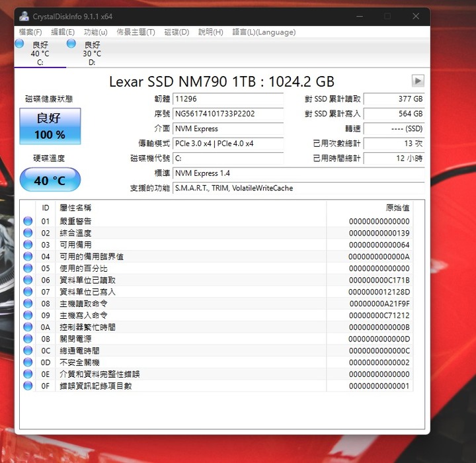Click the status orb for attribute 07 資料單位已寫入
476x463 pixels.
[x=28, y=292]
